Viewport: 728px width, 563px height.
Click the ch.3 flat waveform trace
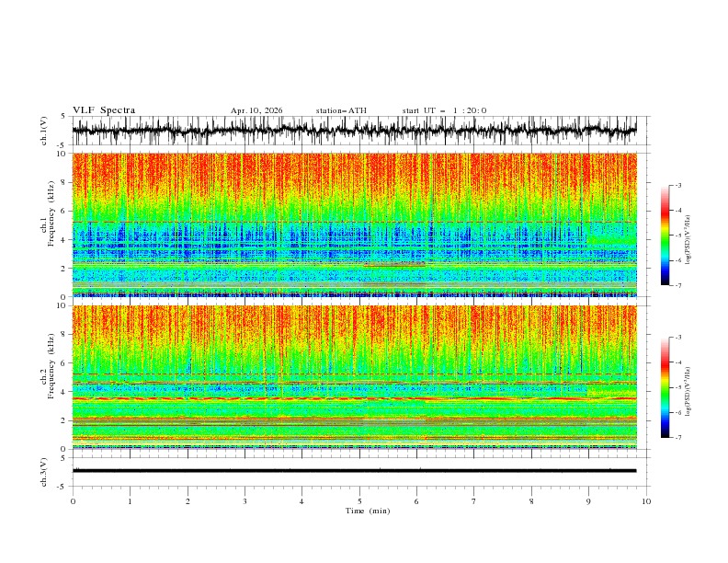[354, 471]
